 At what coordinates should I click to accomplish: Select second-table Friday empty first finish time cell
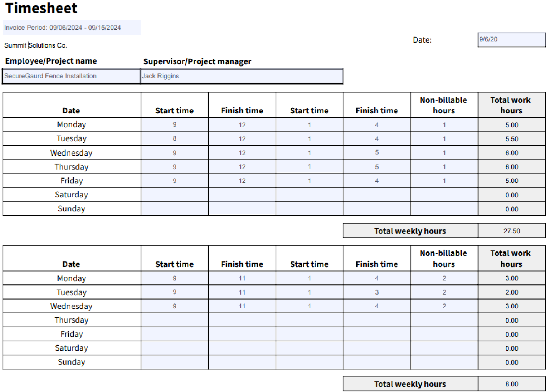(x=242, y=334)
